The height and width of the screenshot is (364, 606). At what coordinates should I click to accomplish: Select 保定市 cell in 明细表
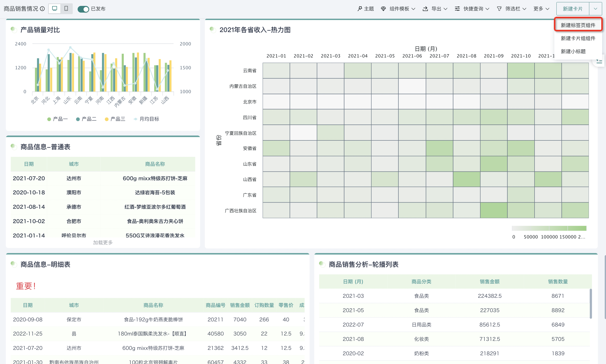[x=74, y=320]
